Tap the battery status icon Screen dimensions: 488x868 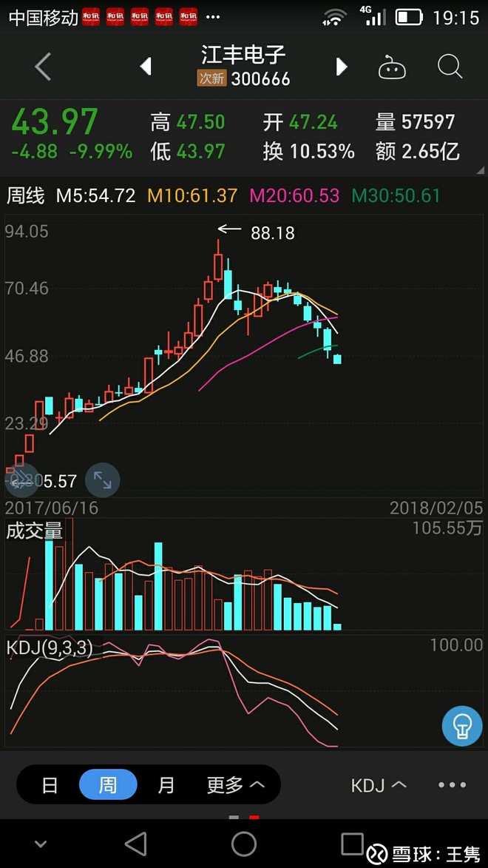pos(409,17)
